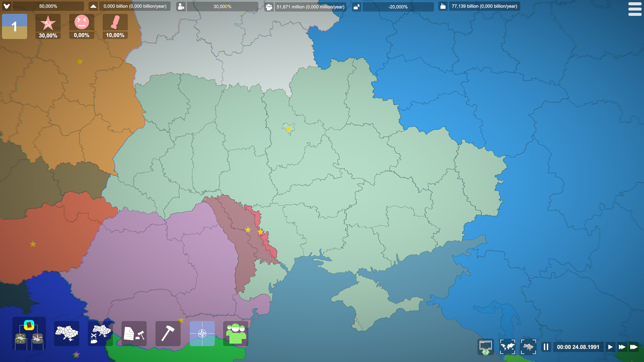Image resolution: width=644 pixels, height=362 pixels.
Task: Click the angry face unrest icon showing 0,00%
Action: coord(82,26)
